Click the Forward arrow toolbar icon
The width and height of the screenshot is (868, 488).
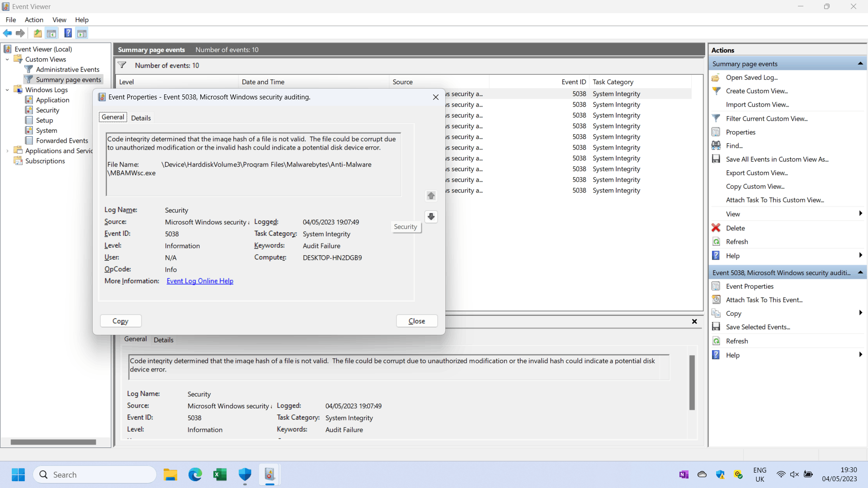point(20,33)
